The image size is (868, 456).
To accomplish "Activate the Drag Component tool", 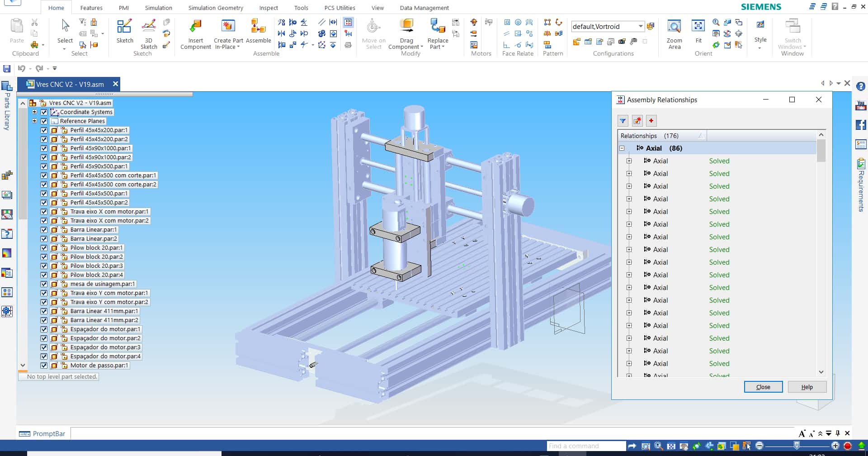I will [x=406, y=28].
